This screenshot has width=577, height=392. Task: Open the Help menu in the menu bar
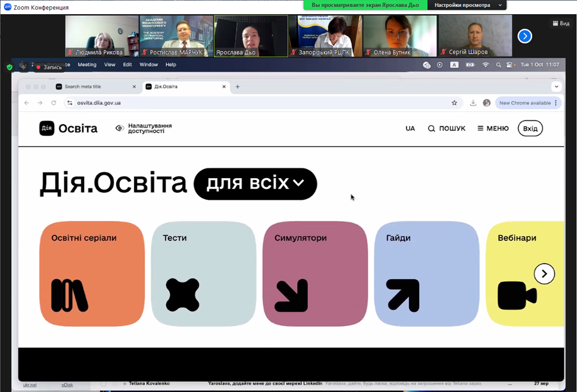click(171, 65)
